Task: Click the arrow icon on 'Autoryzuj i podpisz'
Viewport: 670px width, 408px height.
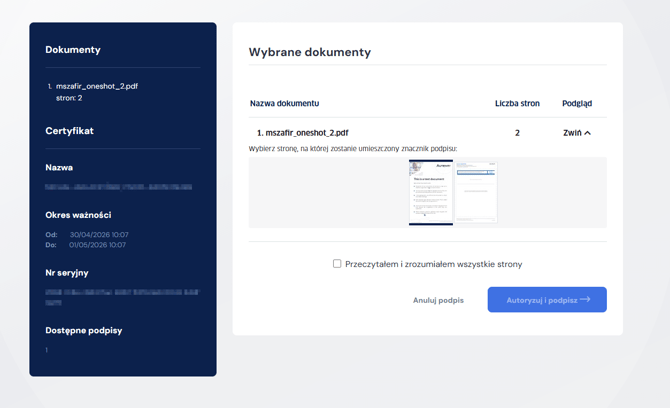Action: click(x=585, y=299)
